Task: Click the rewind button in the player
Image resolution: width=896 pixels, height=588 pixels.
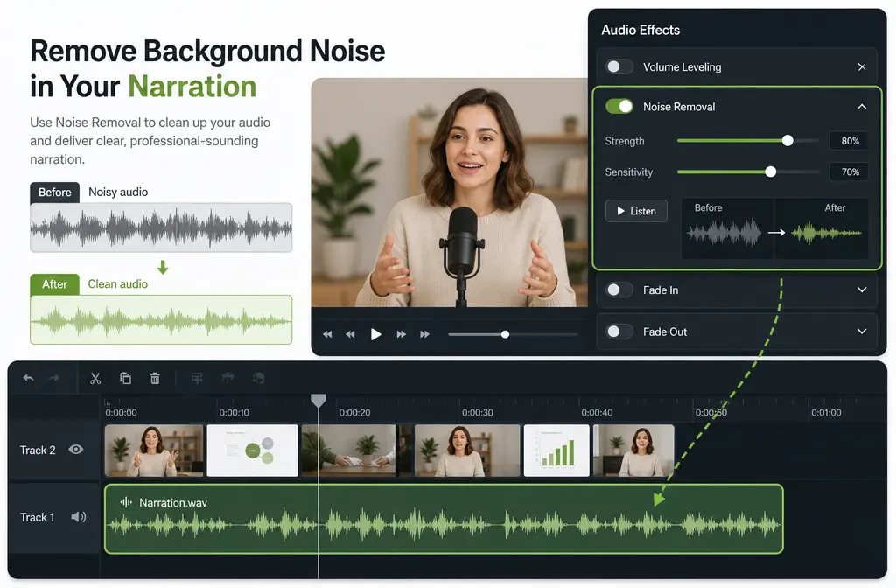Action: coord(350,334)
